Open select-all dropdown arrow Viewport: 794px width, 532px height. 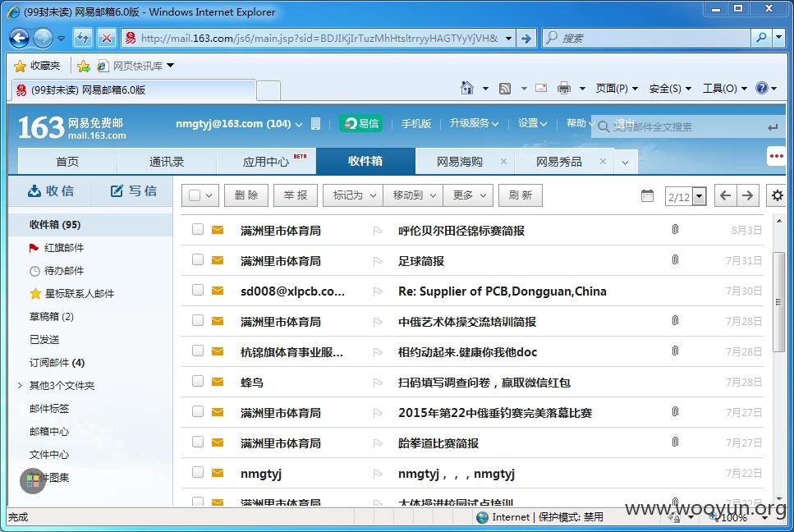209,195
